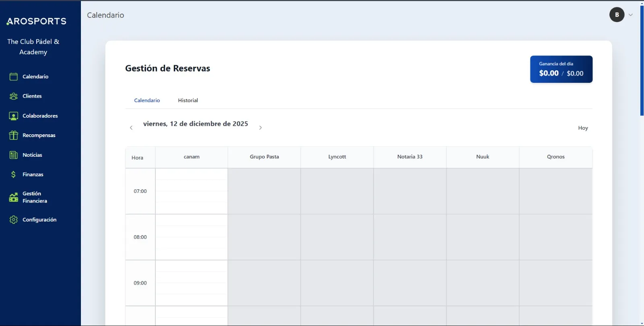
Task: Click the Calendario page title at top
Action: pyautogui.click(x=105, y=15)
